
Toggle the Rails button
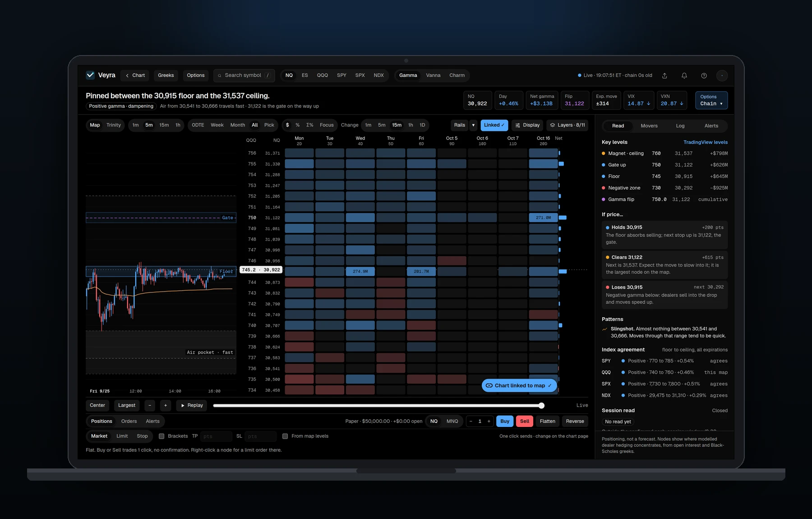460,125
